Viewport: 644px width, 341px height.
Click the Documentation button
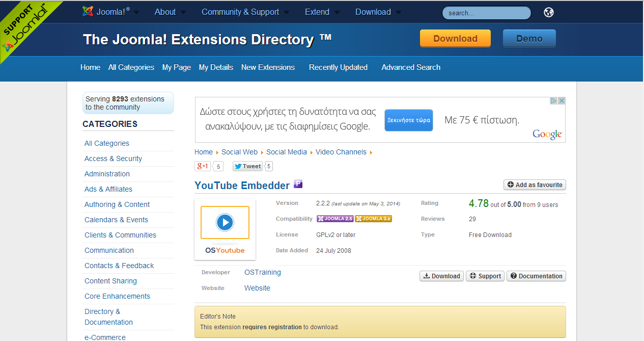536,276
